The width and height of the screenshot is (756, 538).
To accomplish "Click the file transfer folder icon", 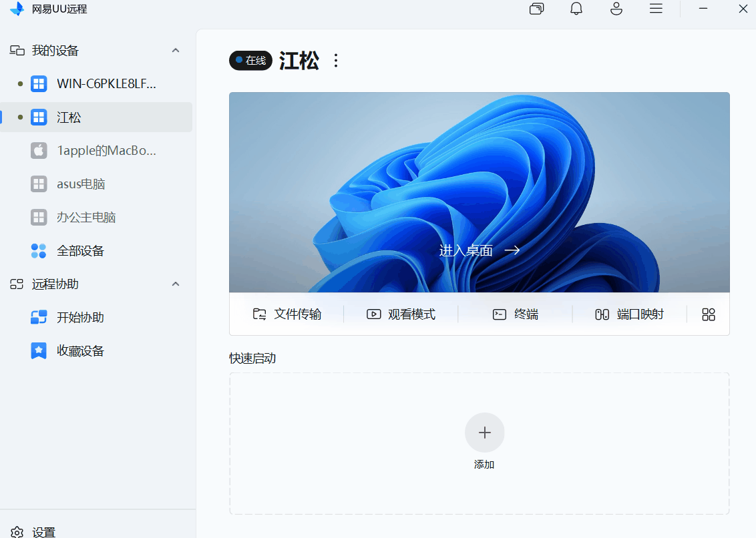I will point(259,314).
